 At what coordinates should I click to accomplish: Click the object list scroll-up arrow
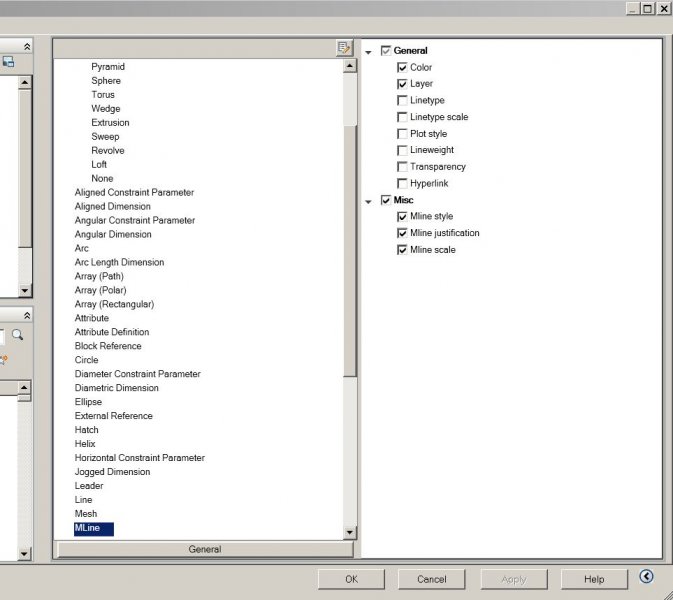[x=350, y=66]
